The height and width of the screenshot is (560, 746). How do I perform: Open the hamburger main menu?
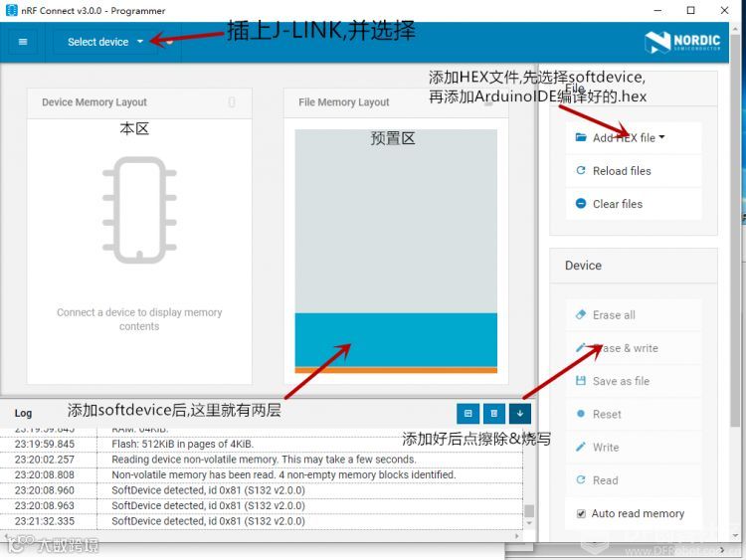[x=22, y=42]
